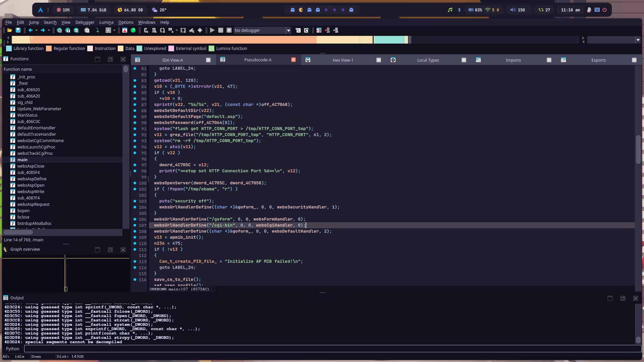Jump forward with the right arrow
Screen dimensions: 644x362
(x=43, y=31)
